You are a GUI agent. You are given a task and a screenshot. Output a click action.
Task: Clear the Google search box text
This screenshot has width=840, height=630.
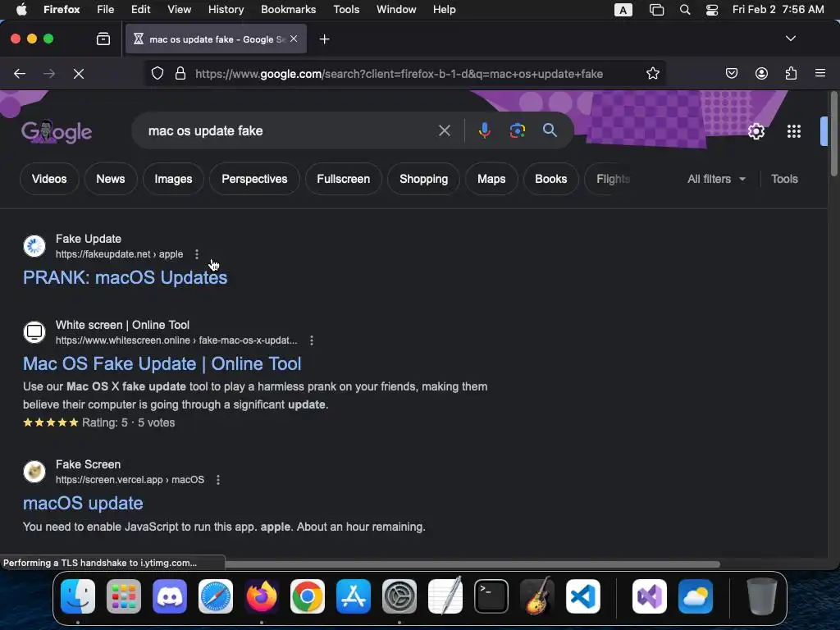coord(444,130)
